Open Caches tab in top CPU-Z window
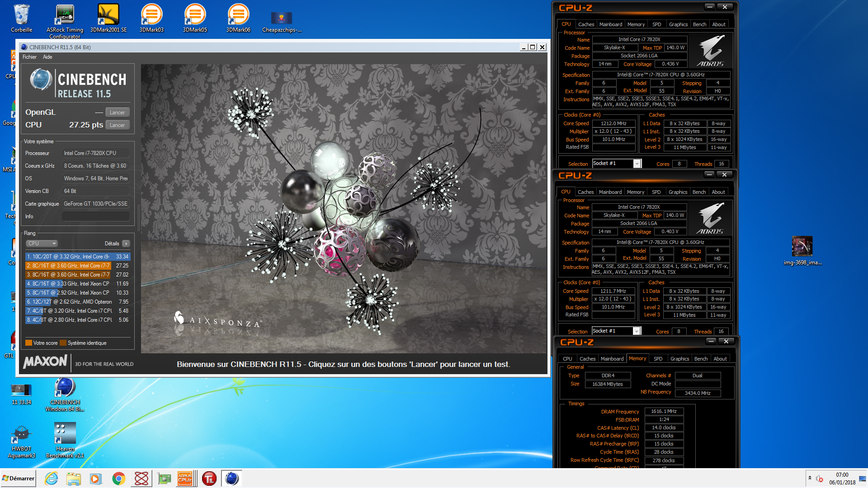Screen dimensions: 868x488 point(586,24)
